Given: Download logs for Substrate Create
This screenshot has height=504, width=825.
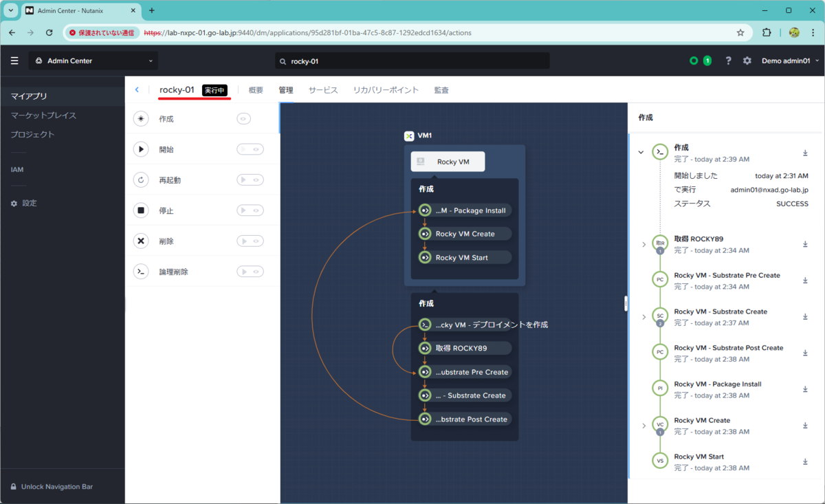Looking at the screenshot, I should click(x=805, y=317).
